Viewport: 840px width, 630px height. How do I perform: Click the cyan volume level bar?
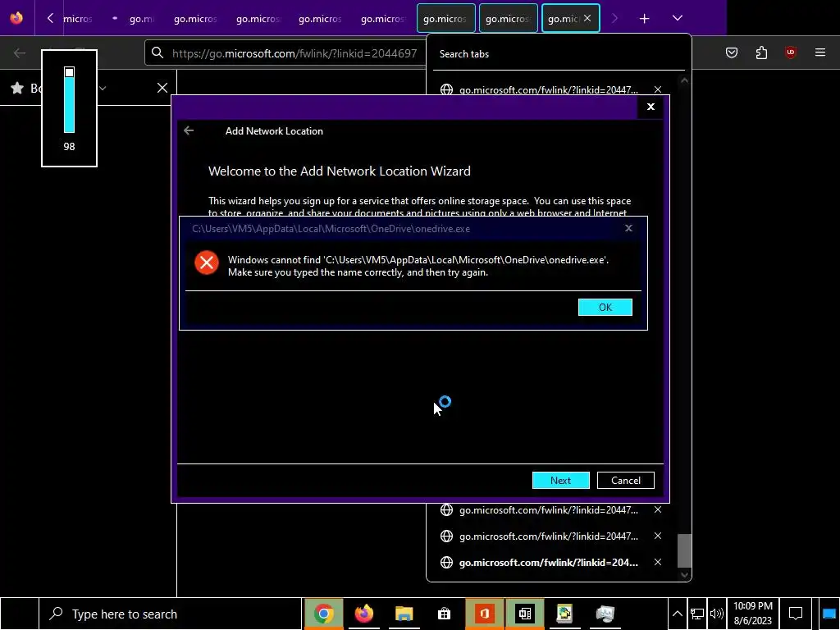pyautogui.click(x=69, y=104)
